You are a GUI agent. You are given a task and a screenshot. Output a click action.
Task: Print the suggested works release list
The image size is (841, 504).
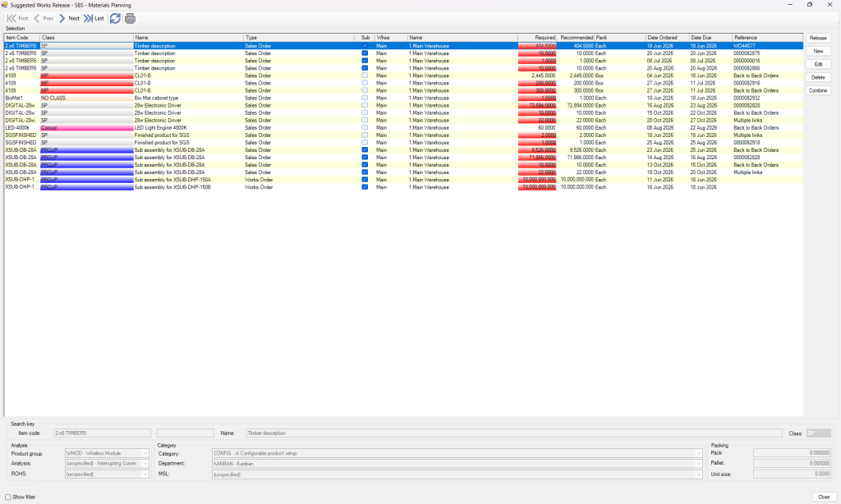point(130,18)
